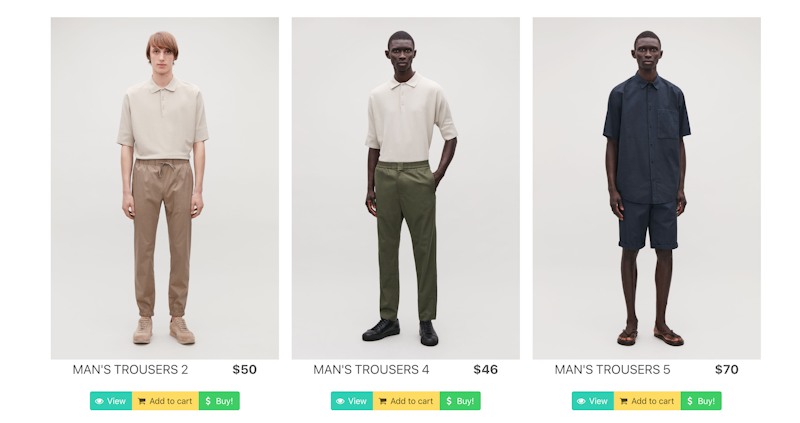Click cart icon under Man's Trousers 4
This screenshot has width=800, height=423.
(x=383, y=402)
